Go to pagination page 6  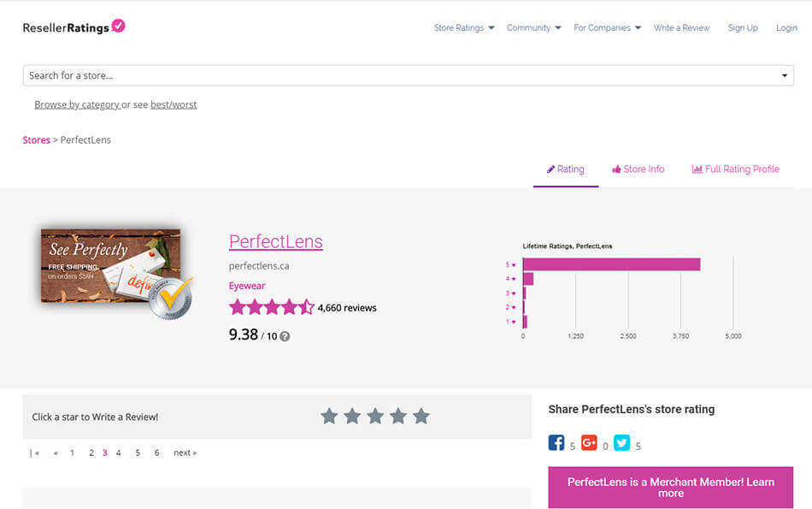point(157,453)
